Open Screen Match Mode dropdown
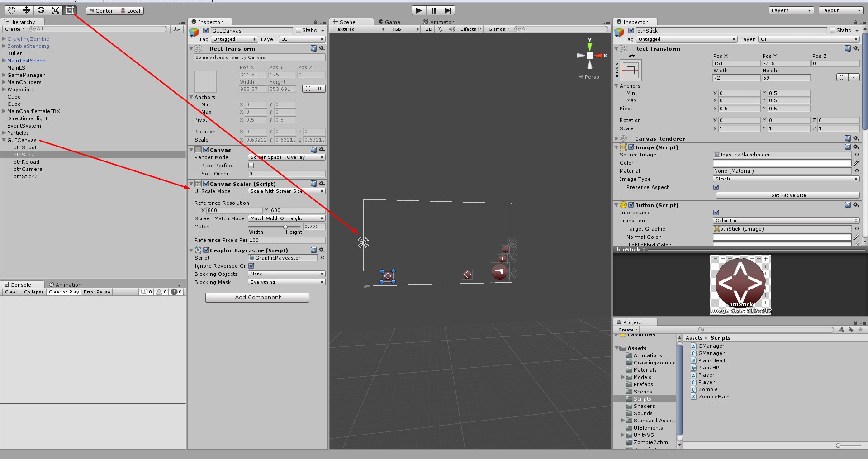 (286, 218)
